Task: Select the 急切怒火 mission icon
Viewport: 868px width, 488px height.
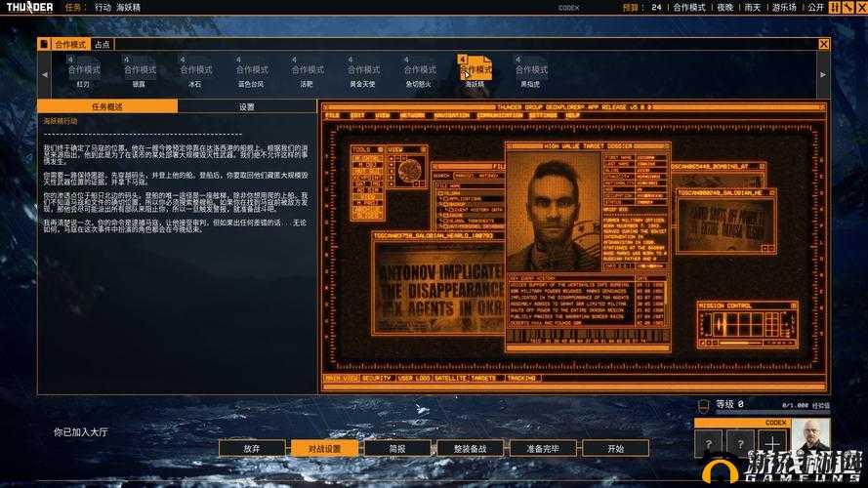Action: tap(419, 70)
